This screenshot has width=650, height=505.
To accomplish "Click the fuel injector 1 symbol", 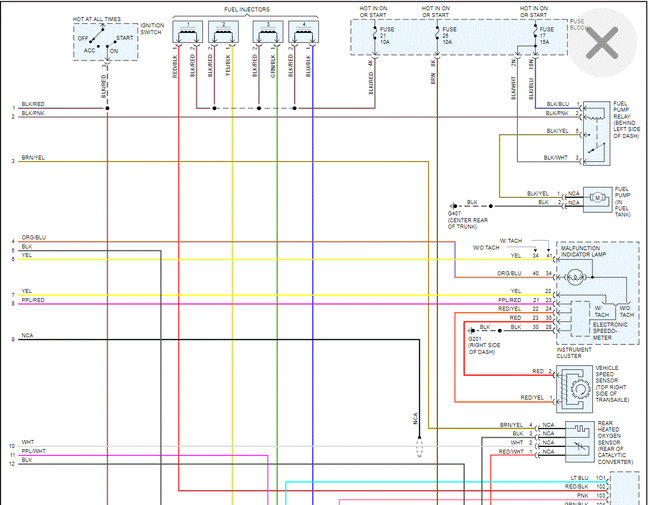I will [188, 32].
